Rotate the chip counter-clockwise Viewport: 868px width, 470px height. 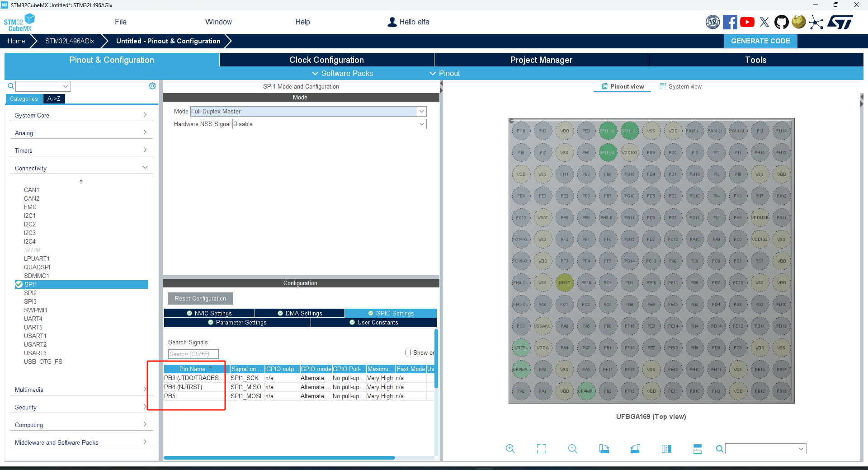(x=635, y=449)
